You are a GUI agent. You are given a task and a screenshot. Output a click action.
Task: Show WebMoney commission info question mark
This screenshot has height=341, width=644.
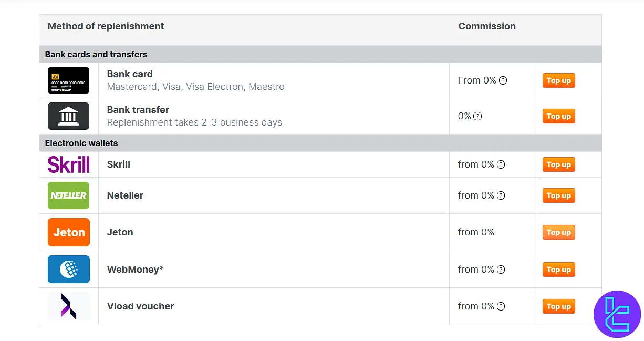(501, 270)
